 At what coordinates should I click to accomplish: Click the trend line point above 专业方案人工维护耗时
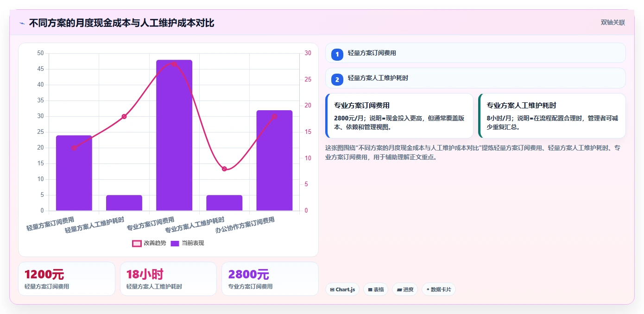(224, 169)
